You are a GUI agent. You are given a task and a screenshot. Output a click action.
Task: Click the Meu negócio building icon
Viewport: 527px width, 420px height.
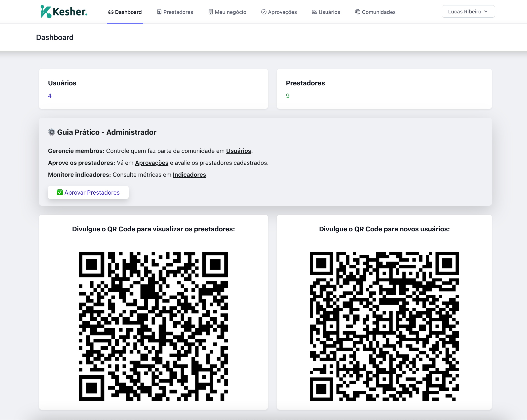(x=211, y=12)
